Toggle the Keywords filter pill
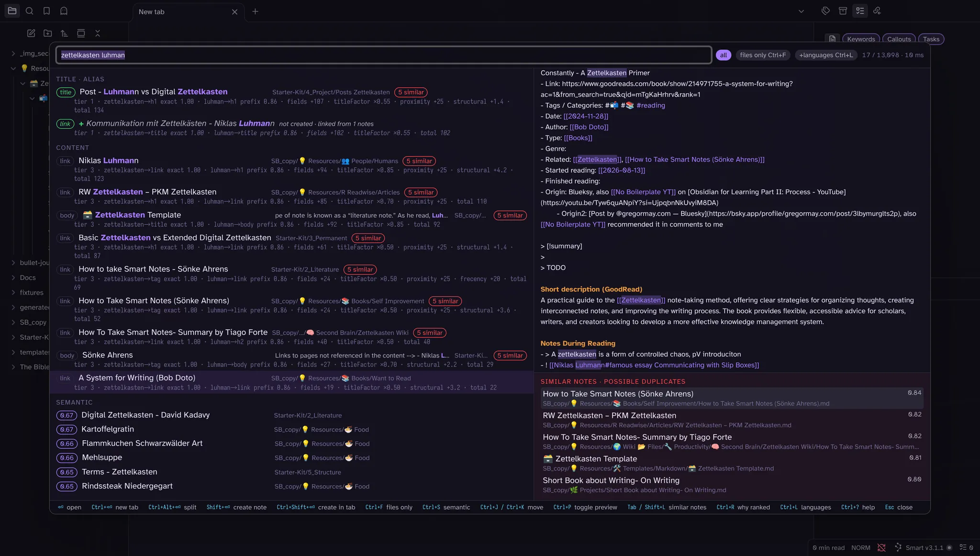The image size is (980, 556). [x=861, y=39]
